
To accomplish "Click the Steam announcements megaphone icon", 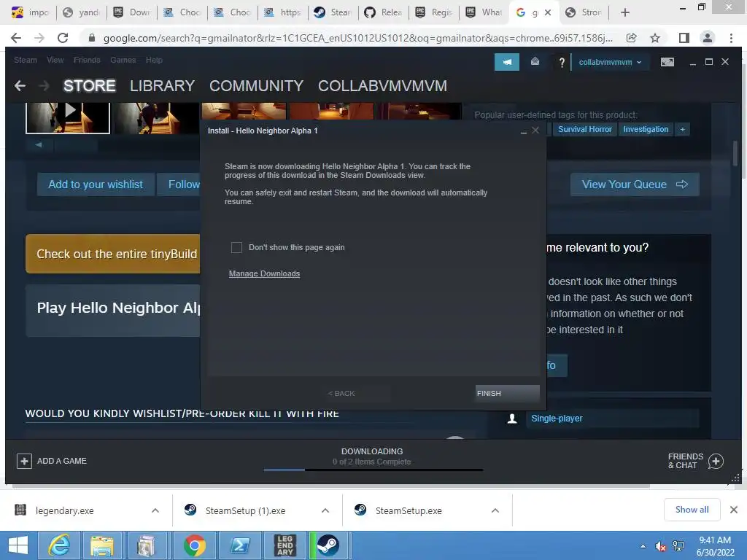I will (507, 62).
